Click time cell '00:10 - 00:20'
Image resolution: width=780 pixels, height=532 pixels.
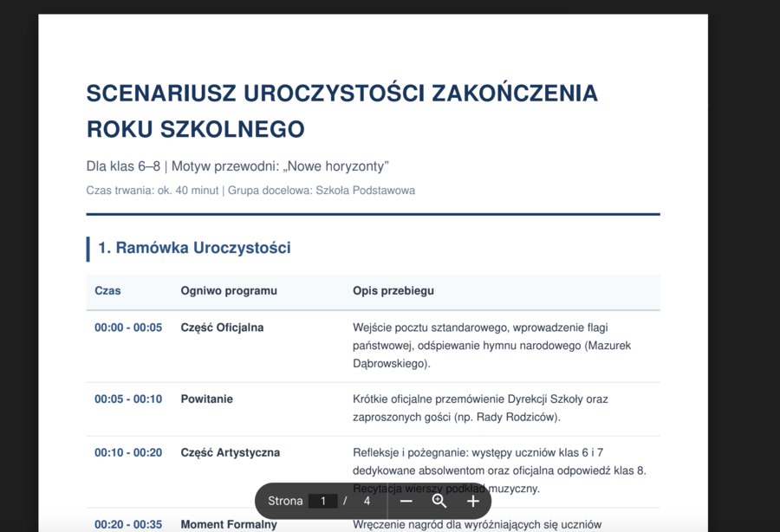[128, 453]
